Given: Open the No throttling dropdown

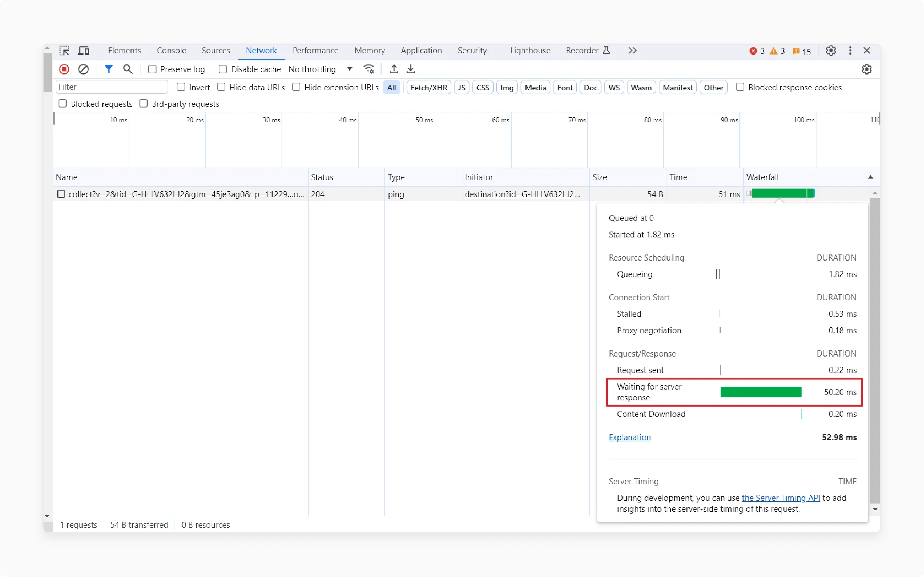Looking at the screenshot, I should tap(320, 69).
